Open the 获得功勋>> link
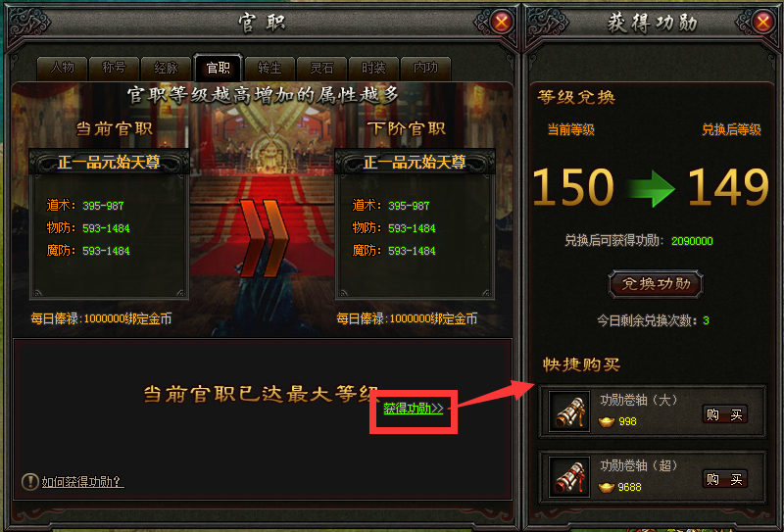This screenshot has width=784, height=532. (414, 409)
